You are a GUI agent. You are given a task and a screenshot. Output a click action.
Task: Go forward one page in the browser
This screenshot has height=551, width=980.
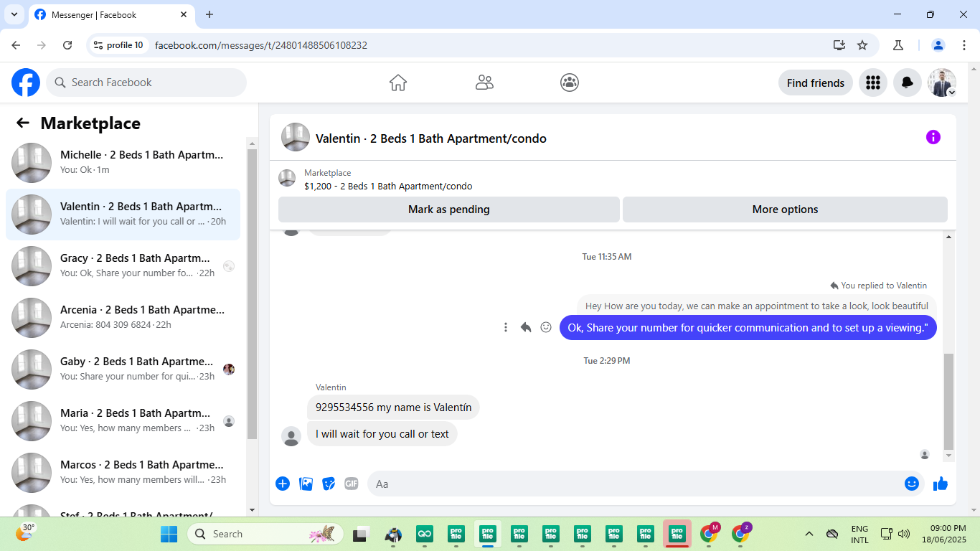click(42, 45)
